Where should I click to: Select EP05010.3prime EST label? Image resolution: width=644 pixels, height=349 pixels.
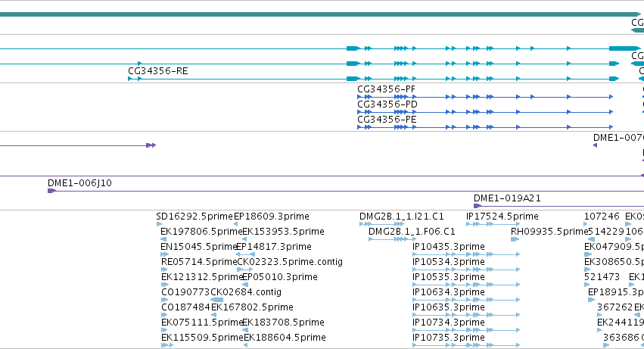280,278
